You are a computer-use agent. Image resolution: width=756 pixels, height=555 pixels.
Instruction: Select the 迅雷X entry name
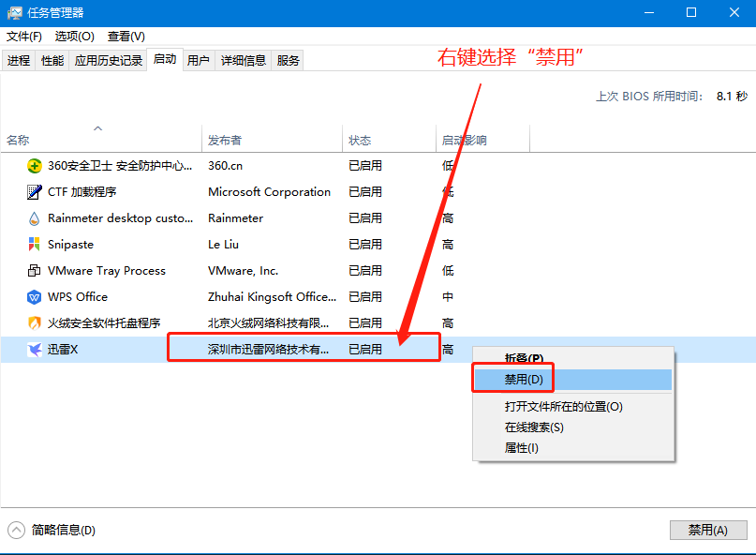pos(63,349)
